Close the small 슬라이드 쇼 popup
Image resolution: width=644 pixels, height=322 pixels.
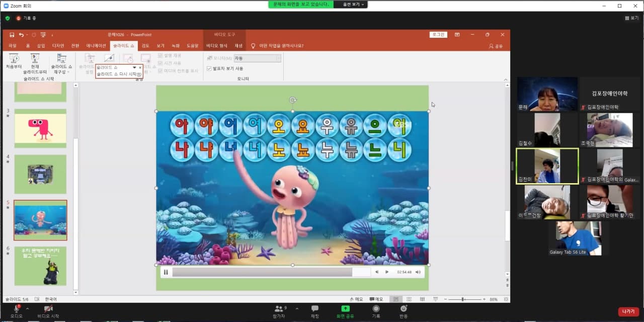tap(140, 67)
